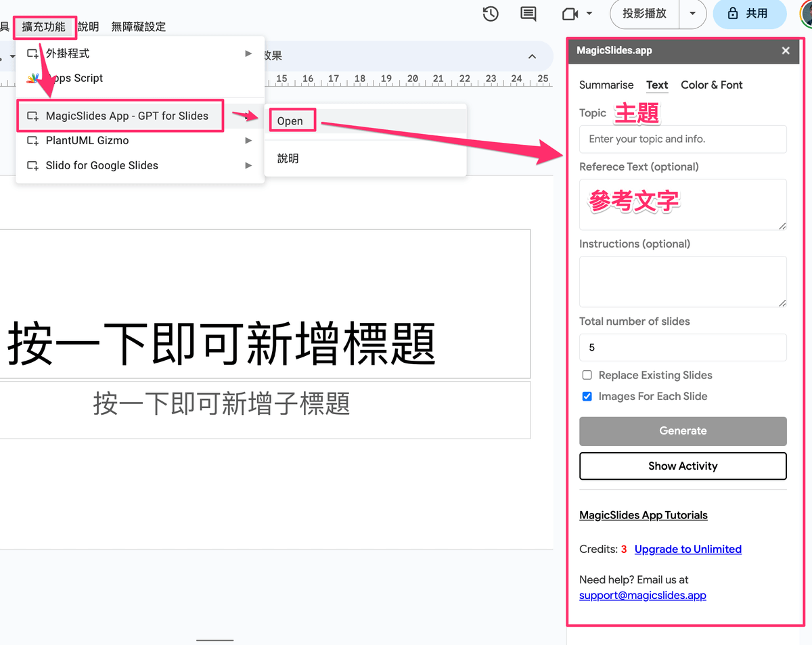812x645 pixels.
Task: Open the 無障礙設定 menu
Action: click(x=139, y=27)
